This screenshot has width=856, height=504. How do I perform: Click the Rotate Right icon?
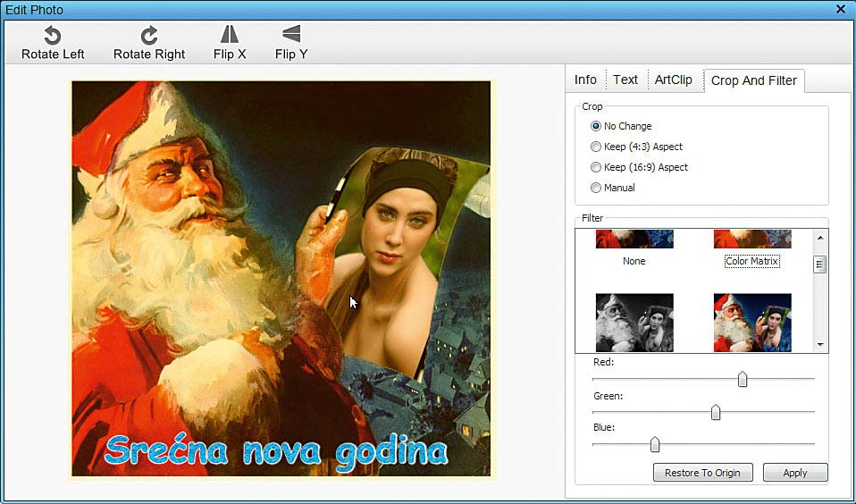pos(149,36)
